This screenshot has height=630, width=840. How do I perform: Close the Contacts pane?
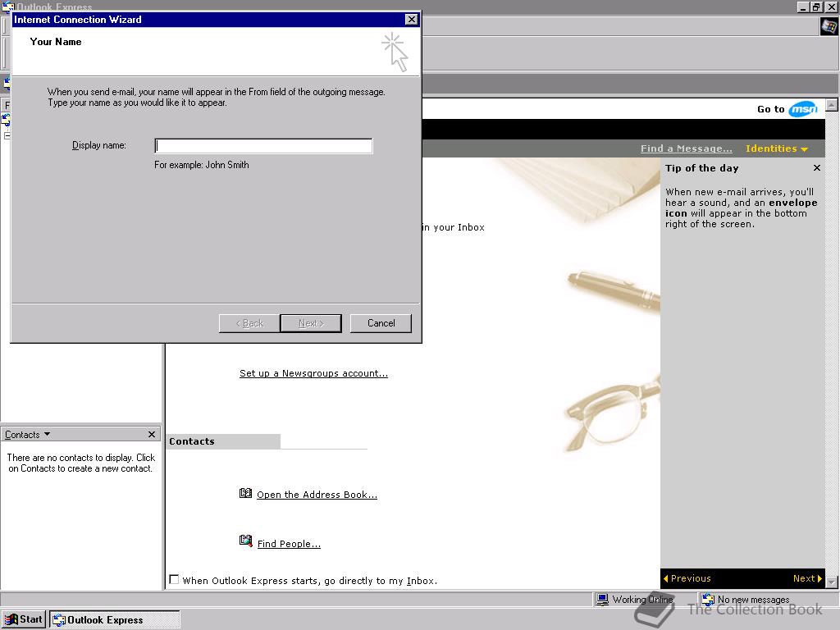(x=152, y=434)
